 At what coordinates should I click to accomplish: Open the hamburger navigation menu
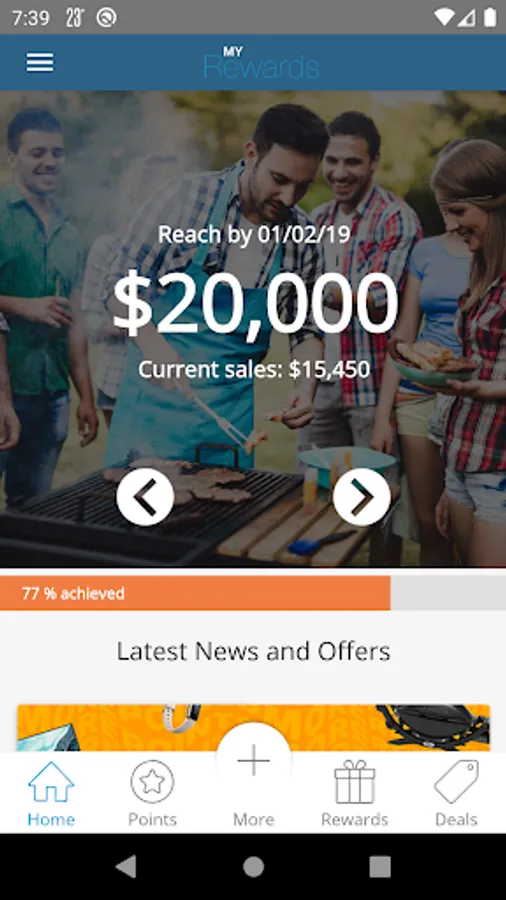[40, 63]
